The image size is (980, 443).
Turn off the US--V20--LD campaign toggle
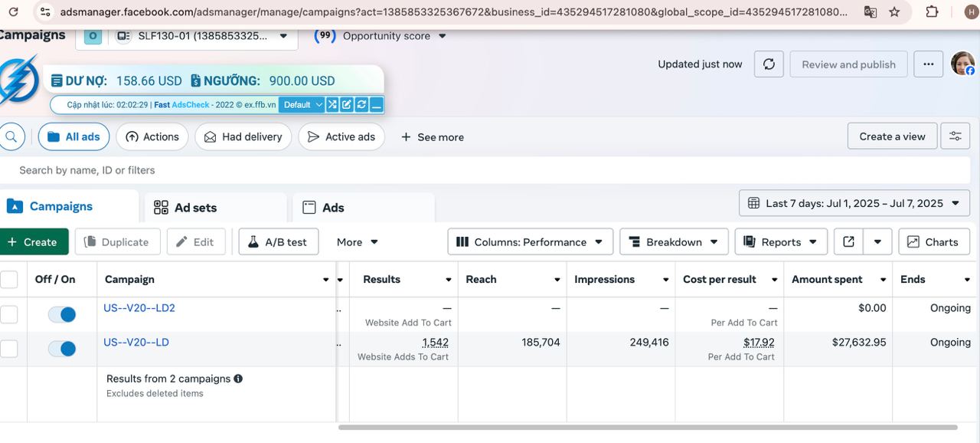point(62,349)
